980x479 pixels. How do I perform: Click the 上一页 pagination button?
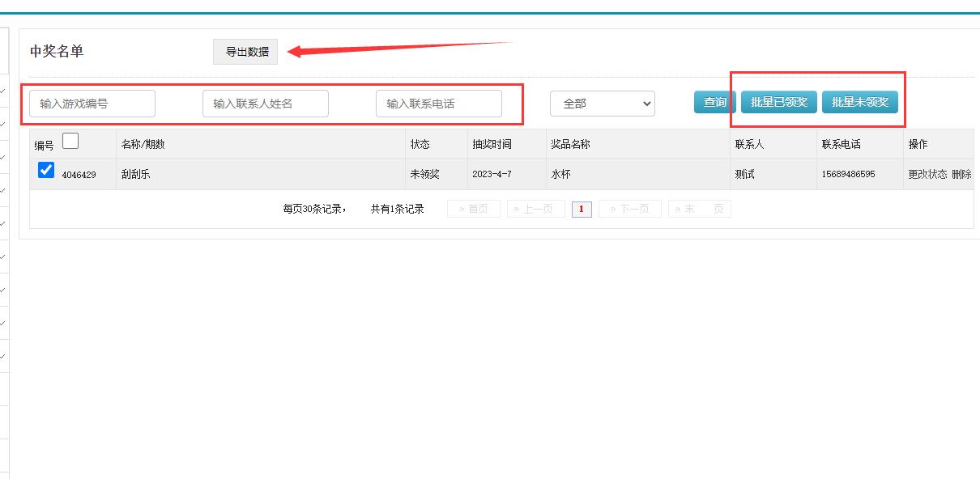[535, 209]
